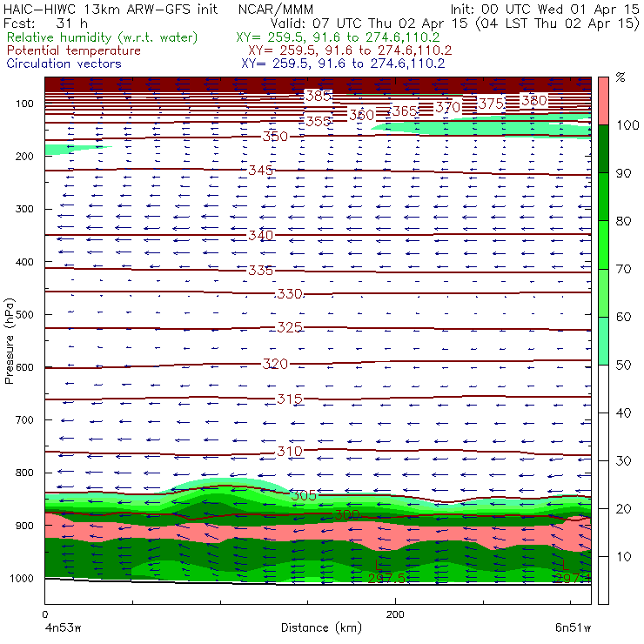644x644 pixels.
Task: Click the 385 contour label
Action: tap(319, 96)
